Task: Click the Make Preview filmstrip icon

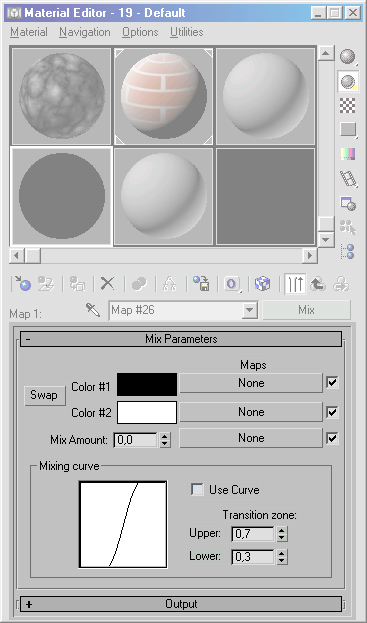Action: coord(348,178)
